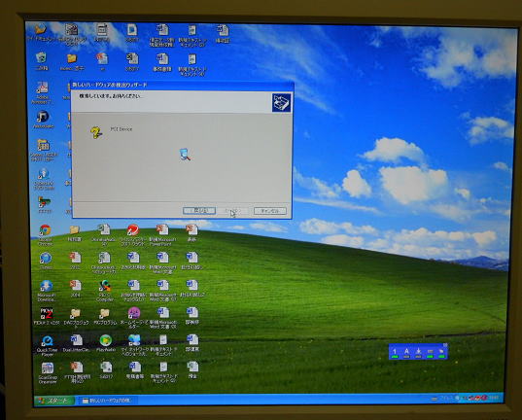The width and height of the screenshot is (522, 420).
Task: Open the green PlayAudio shortcut icon
Action: pos(106,340)
